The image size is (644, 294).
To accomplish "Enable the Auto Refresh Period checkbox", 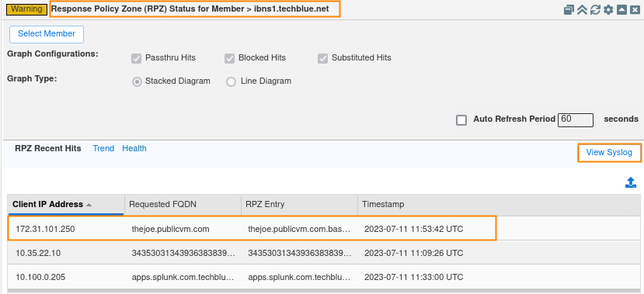I will pyautogui.click(x=461, y=120).
